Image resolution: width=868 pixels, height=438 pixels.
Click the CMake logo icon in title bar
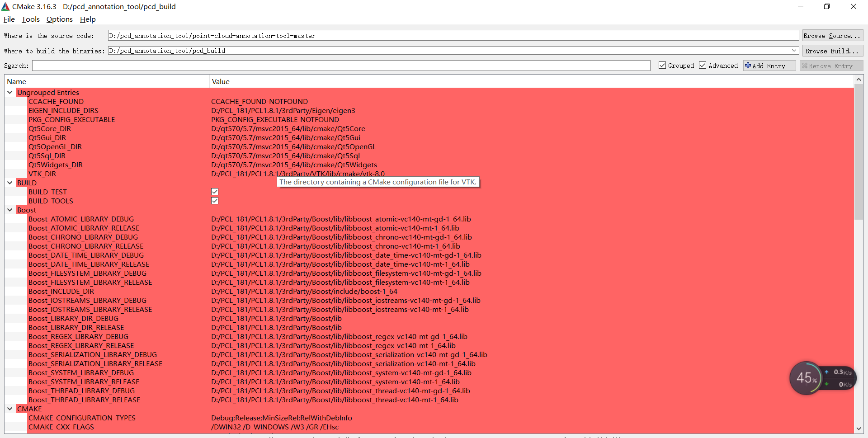(5, 6)
